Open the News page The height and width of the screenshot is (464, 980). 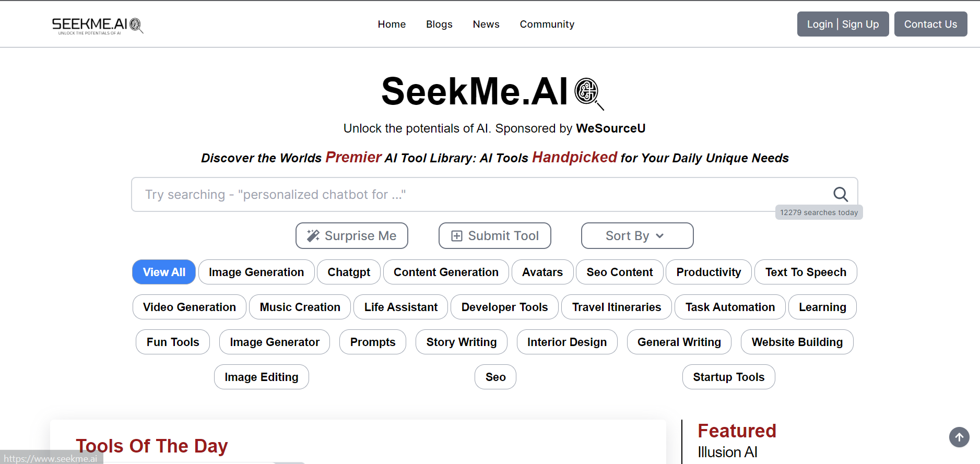pyautogui.click(x=486, y=24)
